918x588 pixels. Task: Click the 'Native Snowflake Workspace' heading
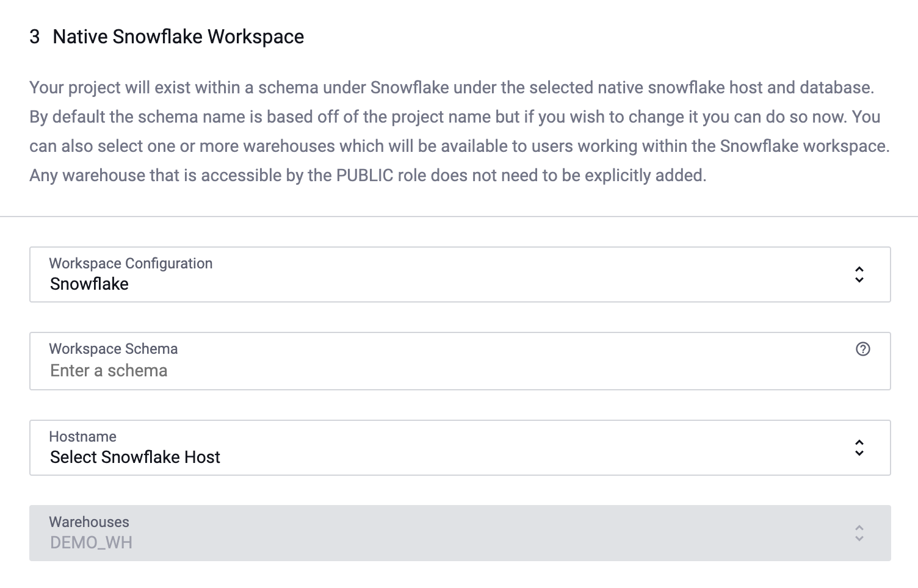tap(178, 37)
